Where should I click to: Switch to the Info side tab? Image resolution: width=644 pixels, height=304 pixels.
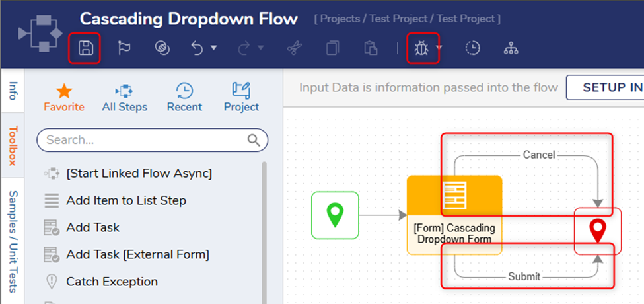[x=12, y=91]
